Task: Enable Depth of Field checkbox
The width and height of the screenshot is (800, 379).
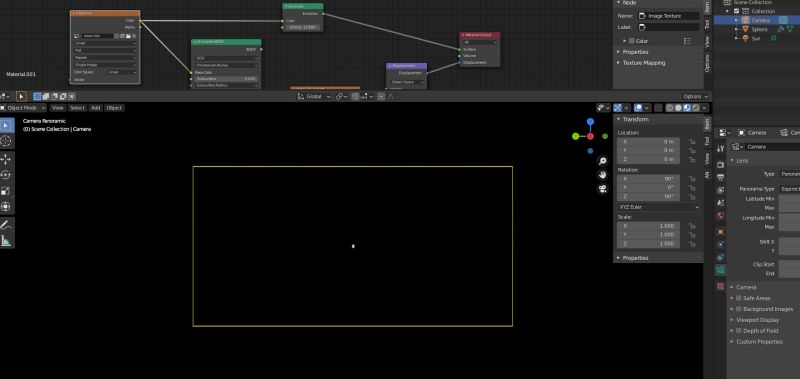Action: 739,331
